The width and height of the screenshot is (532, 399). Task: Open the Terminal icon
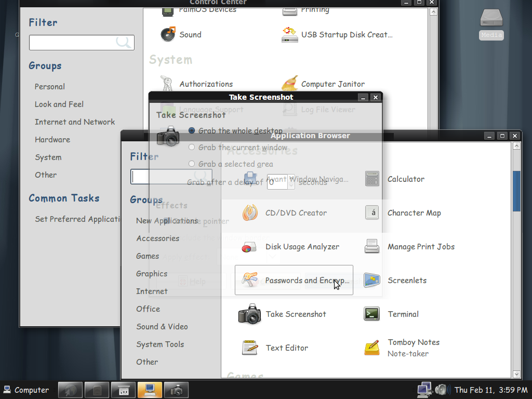pos(372,314)
